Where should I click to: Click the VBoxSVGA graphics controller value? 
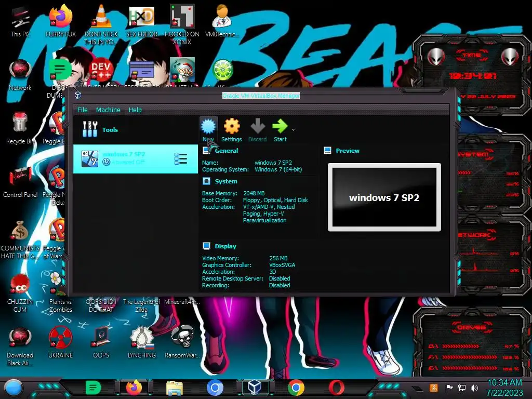click(x=282, y=265)
